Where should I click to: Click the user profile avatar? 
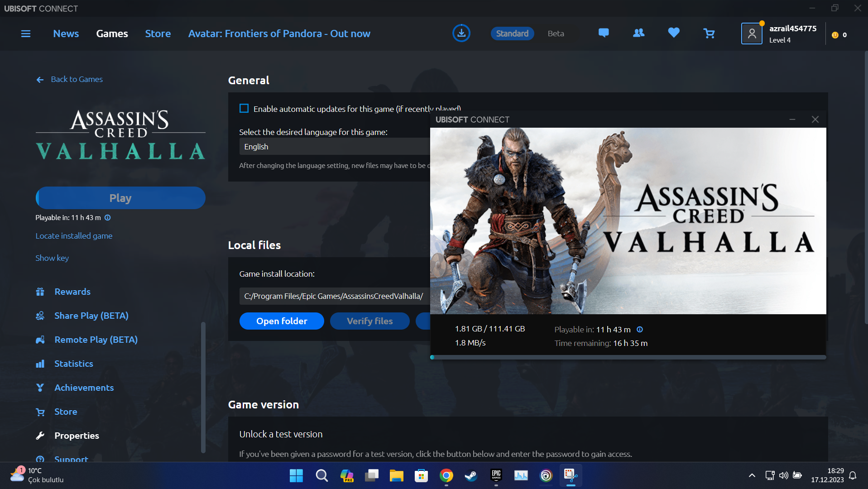pyautogui.click(x=752, y=34)
